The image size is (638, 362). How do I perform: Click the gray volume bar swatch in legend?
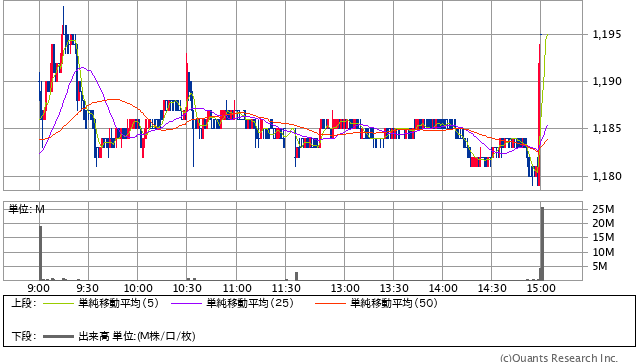(x=58, y=337)
